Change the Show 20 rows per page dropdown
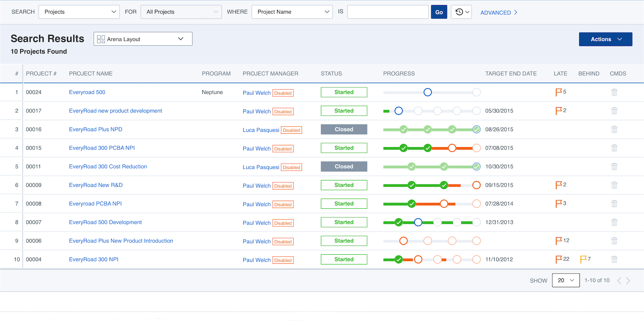Image resolution: width=644 pixels, height=321 pixels. 566,280
